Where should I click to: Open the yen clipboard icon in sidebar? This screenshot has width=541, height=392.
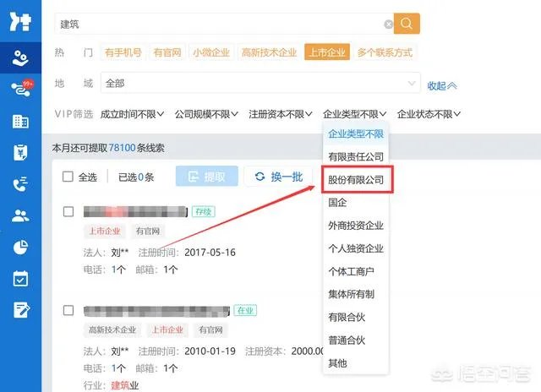20,152
